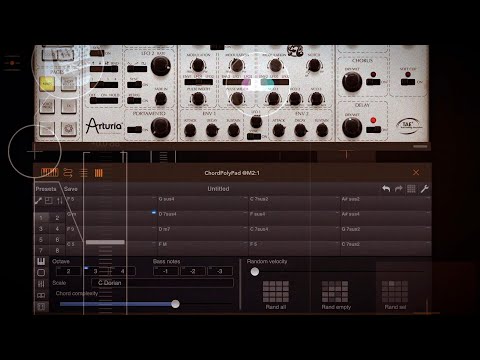Select bass note -3 box
The image size is (480, 360).
coord(220,271)
